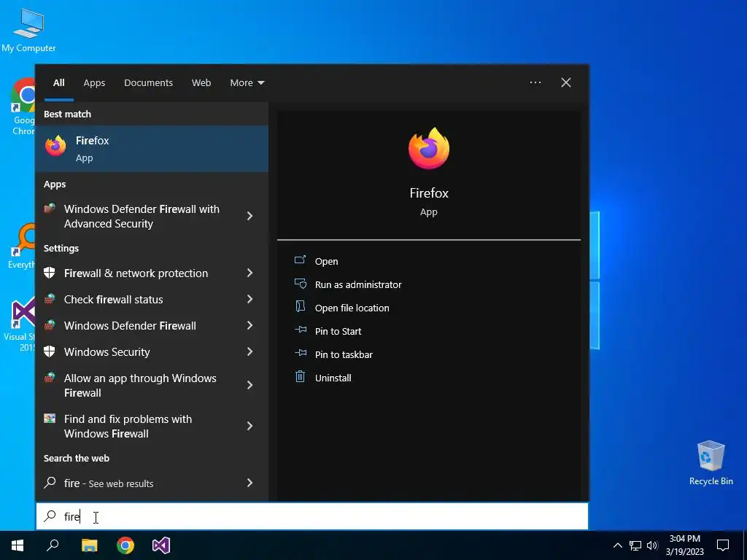Open Allow an app through Windows Firewall
This screenshot has width=747, height=560.
tap(152, 385)
